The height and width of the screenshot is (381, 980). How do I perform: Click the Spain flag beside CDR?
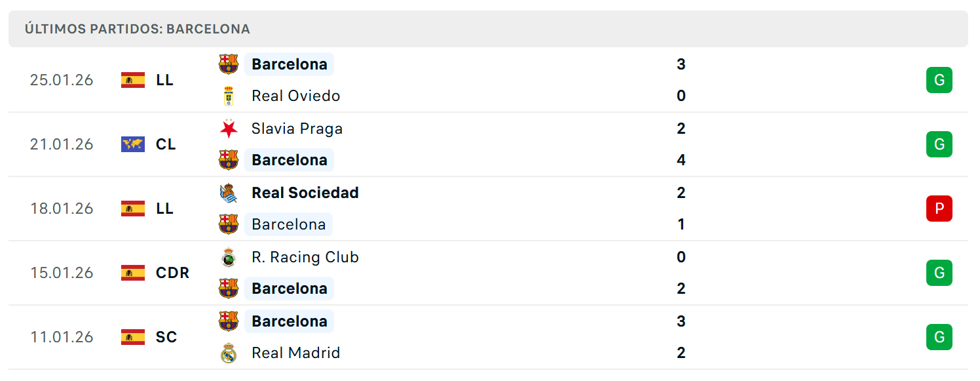tap(133, 273)
